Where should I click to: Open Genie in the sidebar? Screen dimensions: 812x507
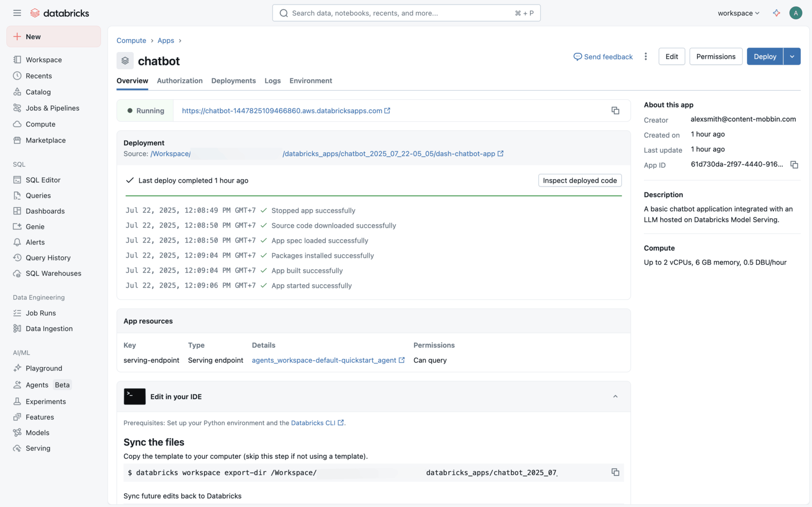35,227
